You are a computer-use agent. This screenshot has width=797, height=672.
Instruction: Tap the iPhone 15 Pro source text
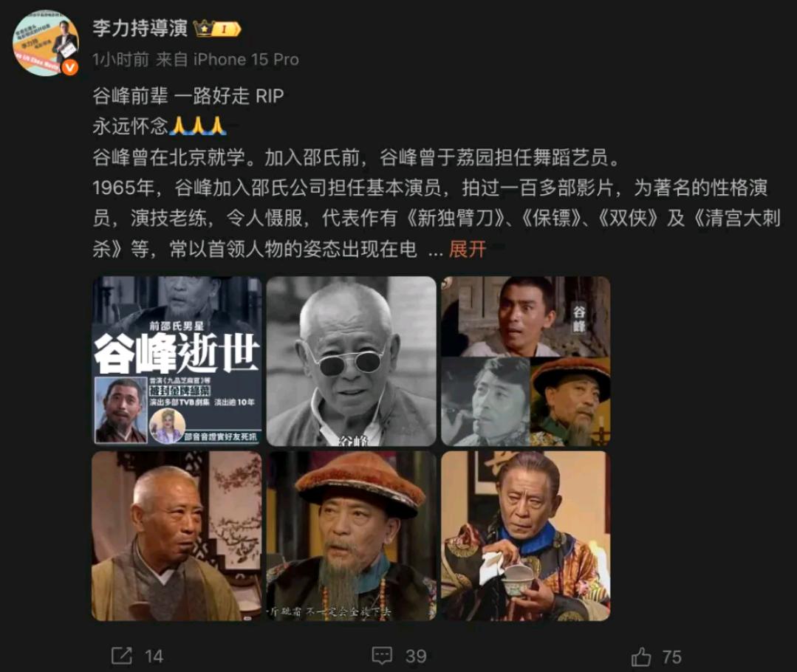click(x=246, y=60)
